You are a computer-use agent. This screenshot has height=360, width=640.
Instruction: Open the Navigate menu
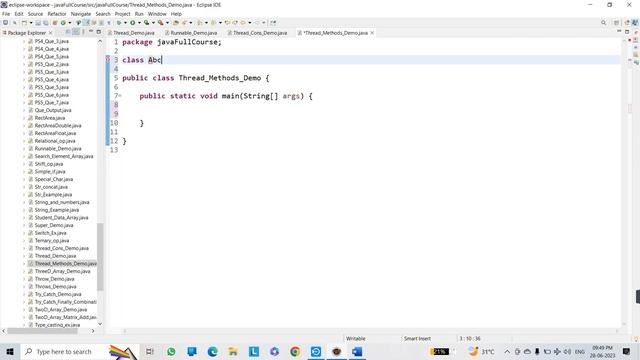point(81,14)
